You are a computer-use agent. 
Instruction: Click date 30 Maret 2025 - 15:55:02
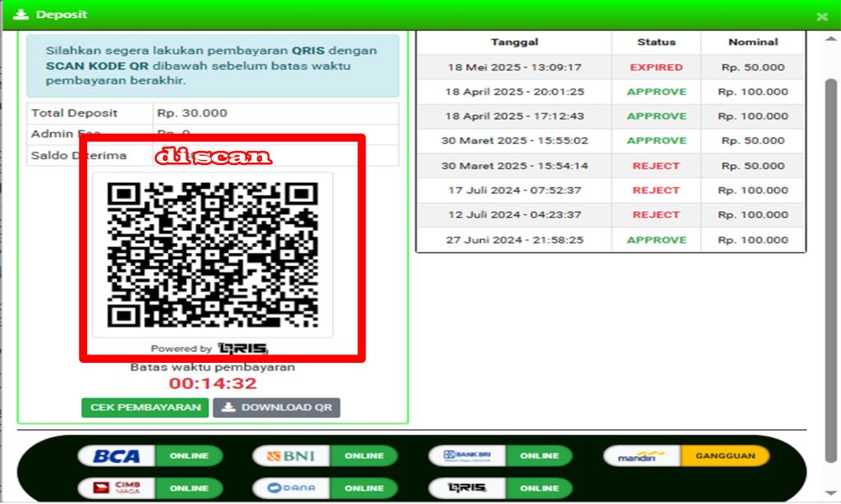point(514,140)
